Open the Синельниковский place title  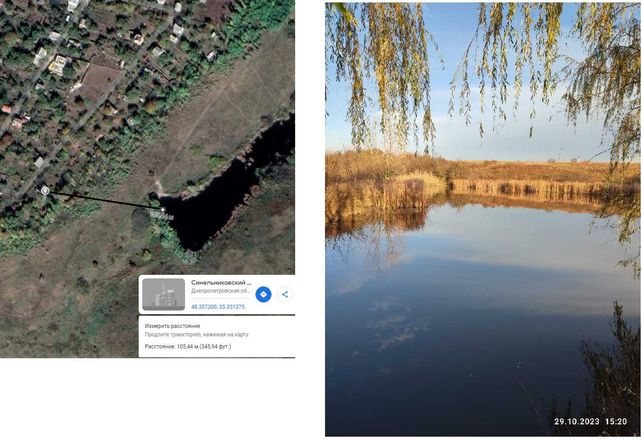[x=221, y=282]
